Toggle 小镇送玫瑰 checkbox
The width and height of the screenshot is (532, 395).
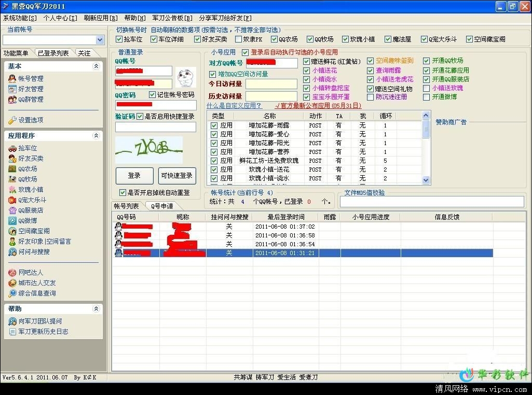427,89
